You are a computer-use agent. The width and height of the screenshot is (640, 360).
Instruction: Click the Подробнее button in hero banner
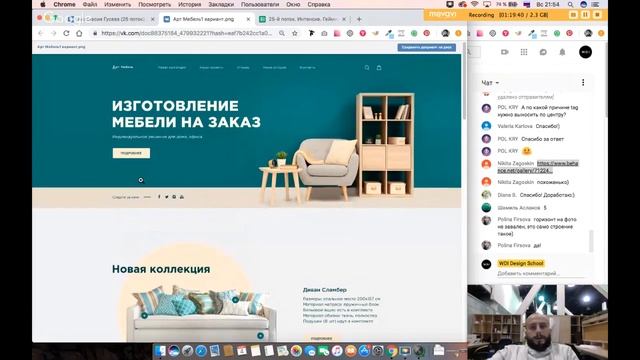[x=131, y=153]
